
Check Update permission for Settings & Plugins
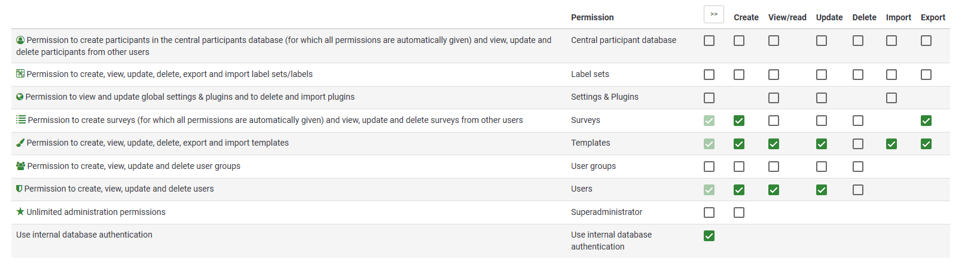point(821,98)
